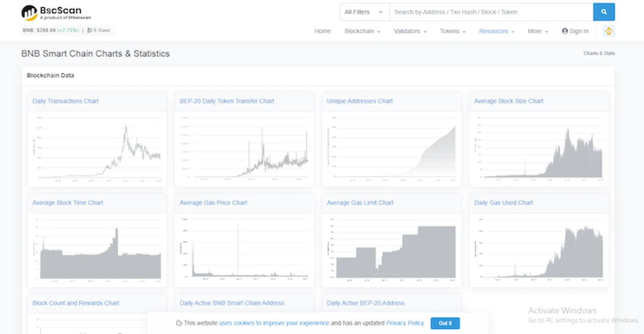Expand the Blockchain menu

(362, 31)
